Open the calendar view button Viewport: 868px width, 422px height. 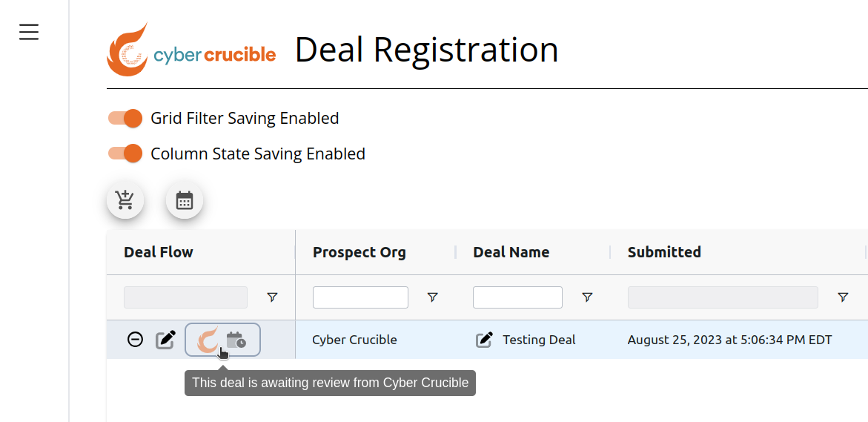(x=185, y=200)
